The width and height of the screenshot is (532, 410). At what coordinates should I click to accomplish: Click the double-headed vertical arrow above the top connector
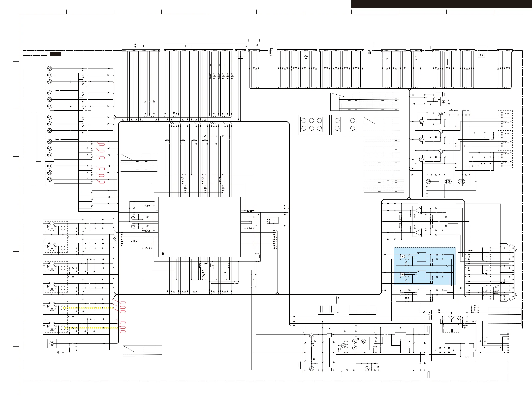135,45
